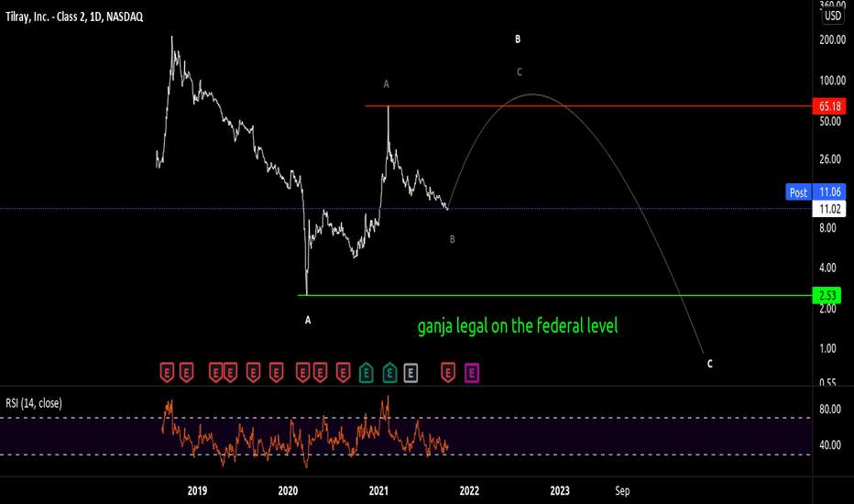Click the 26.00 price axis label
The height and width of the screenshot is (504, 854).
[830, 159]
